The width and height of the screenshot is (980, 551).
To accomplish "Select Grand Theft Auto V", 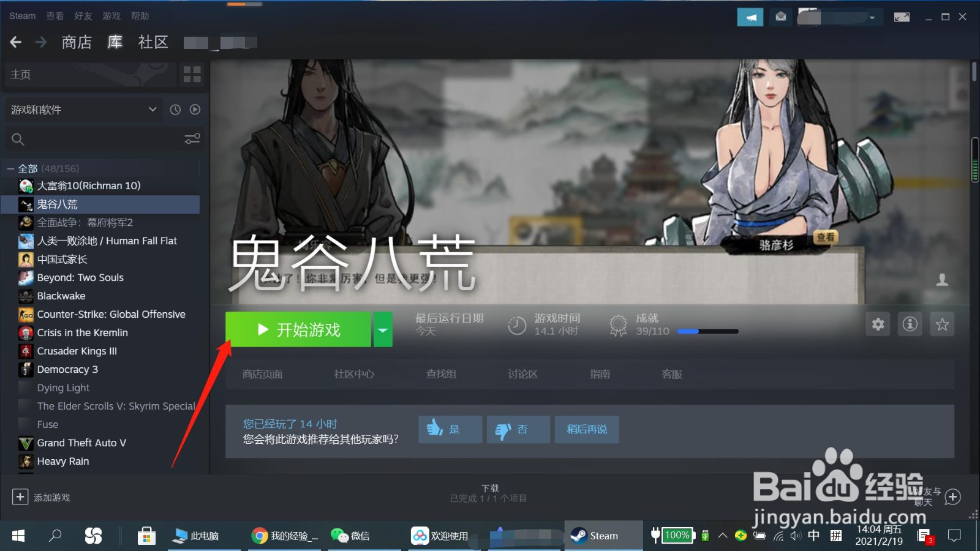I will pyautogui.click(x=81, y=443).
